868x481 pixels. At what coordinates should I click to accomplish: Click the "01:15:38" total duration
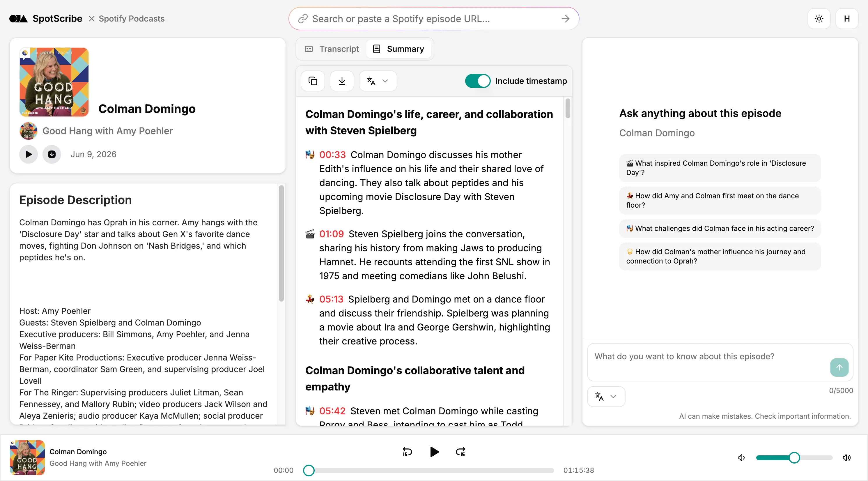click(x=579, y=470)
